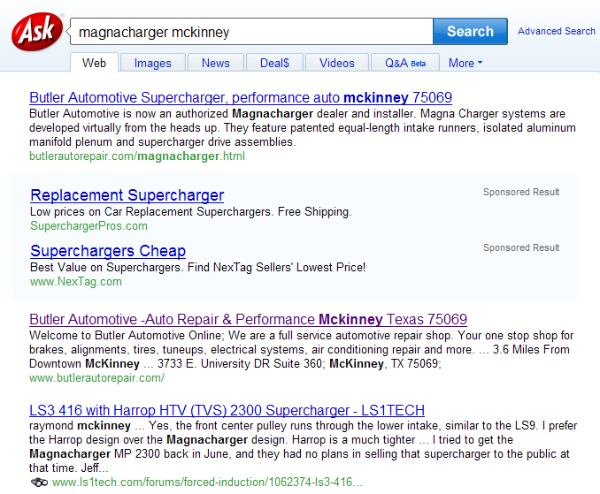
Task: Switch to the Images tab
Action: tap(153, 63)
